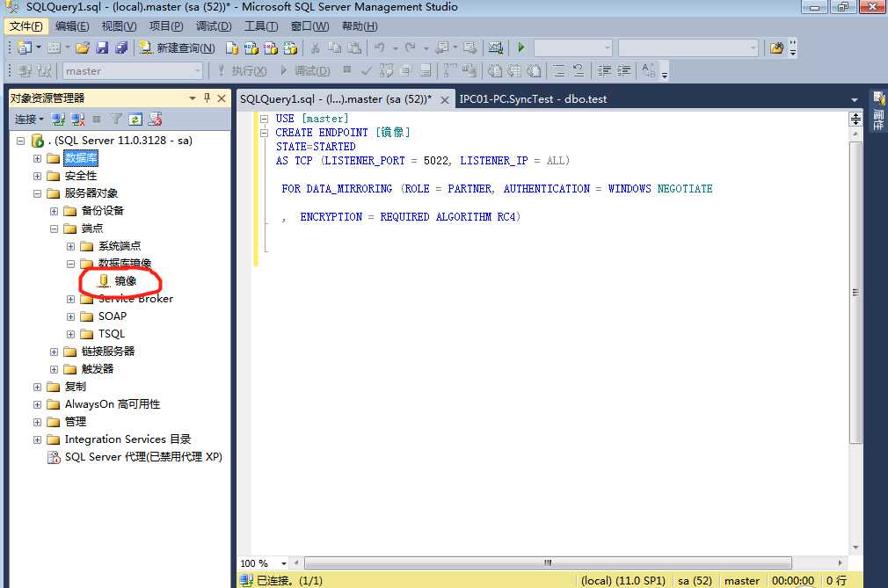Collapse the 服务器对象 folder
The width and height of the screenshot is (888, 588).
click(x=37, y=193)
